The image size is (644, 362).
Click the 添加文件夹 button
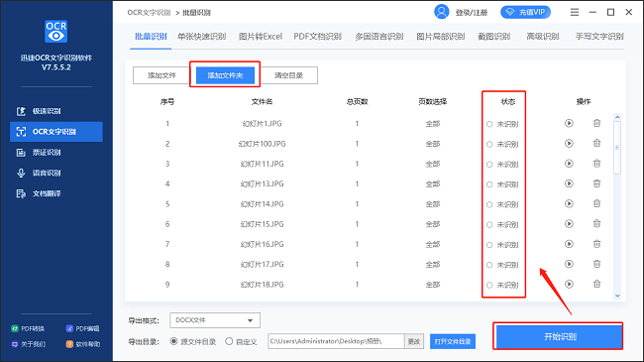coord(225,75)
